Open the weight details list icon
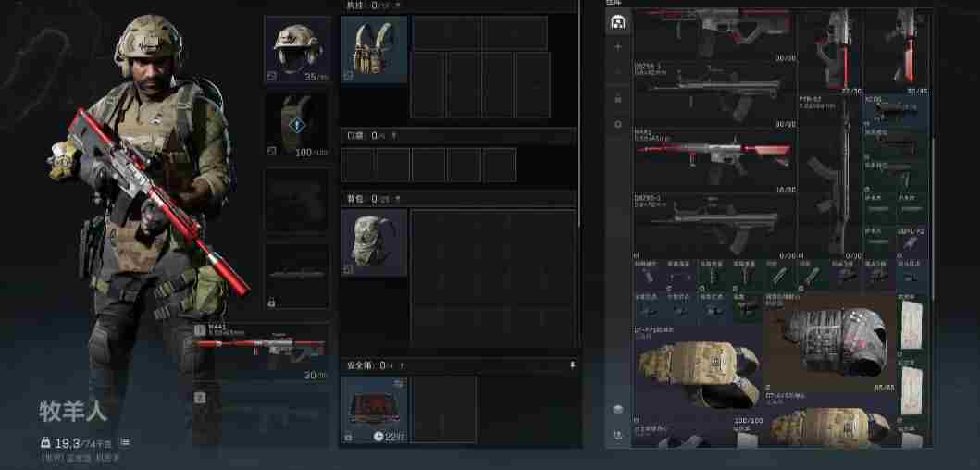 pyautogui.click(x=125, y=442)
